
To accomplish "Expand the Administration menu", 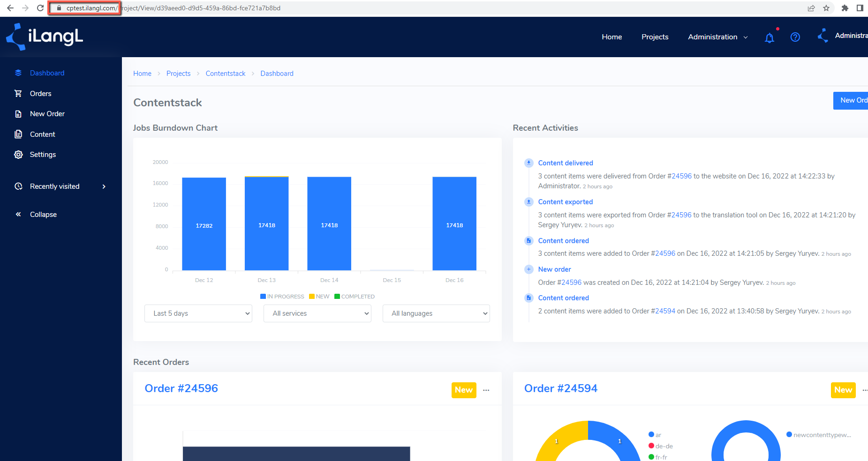I will point(718,37).
